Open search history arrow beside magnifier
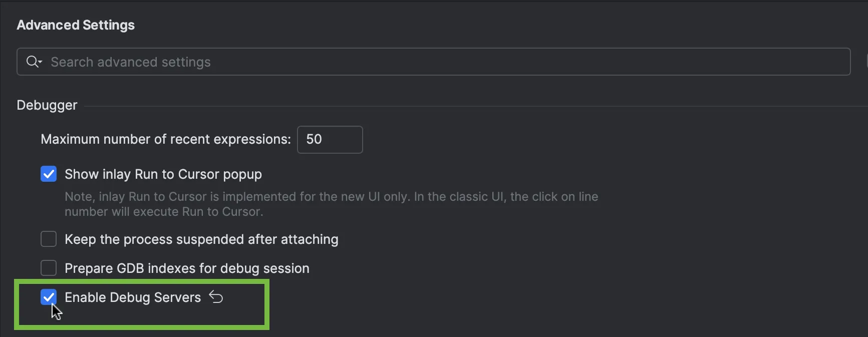This screenshot has height=337, width=868. click(x=41, y=62)
